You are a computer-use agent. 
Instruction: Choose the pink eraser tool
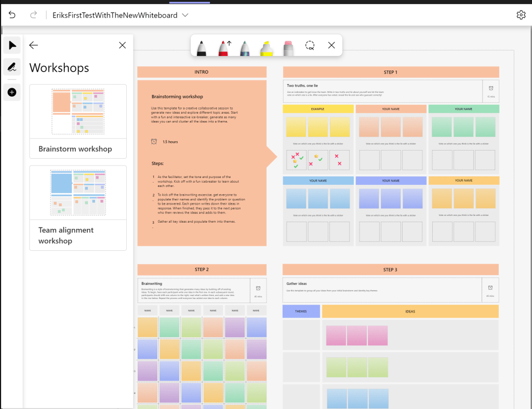coord(288,46)
